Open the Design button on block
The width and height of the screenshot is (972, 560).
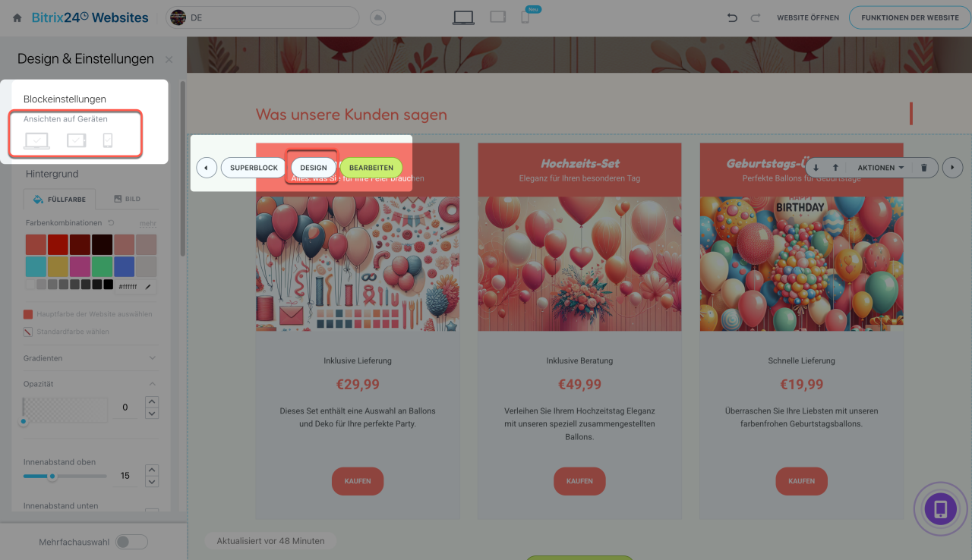tap(313, 168)
